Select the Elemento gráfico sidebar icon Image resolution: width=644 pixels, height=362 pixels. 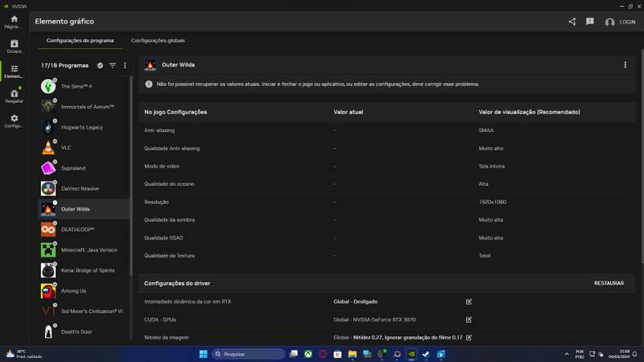click(x=14, y=72)
